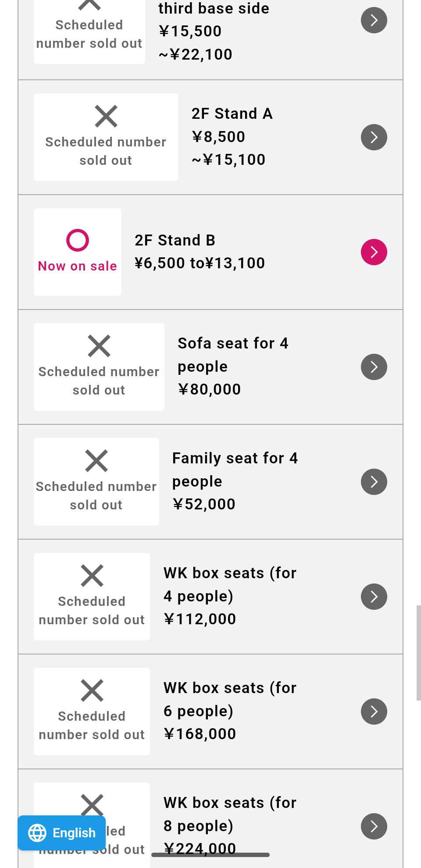The image size is (421, 868).
Task: Tap the WK box seats ¥112,000 entry
Action: tap(230, 596)
